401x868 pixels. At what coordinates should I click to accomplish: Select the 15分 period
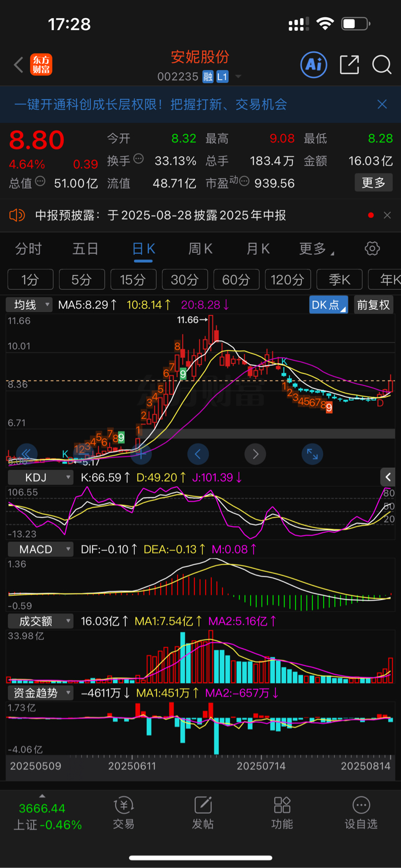133,280
